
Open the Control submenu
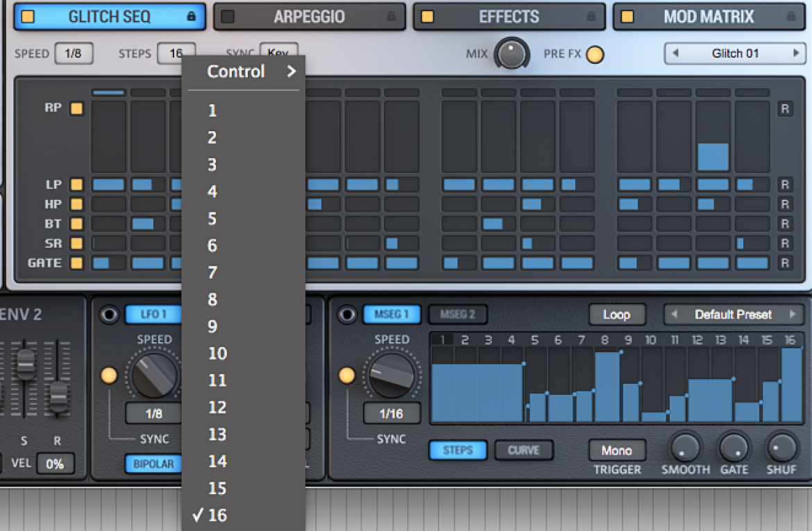pyautogui.click(x=244, y=71)
